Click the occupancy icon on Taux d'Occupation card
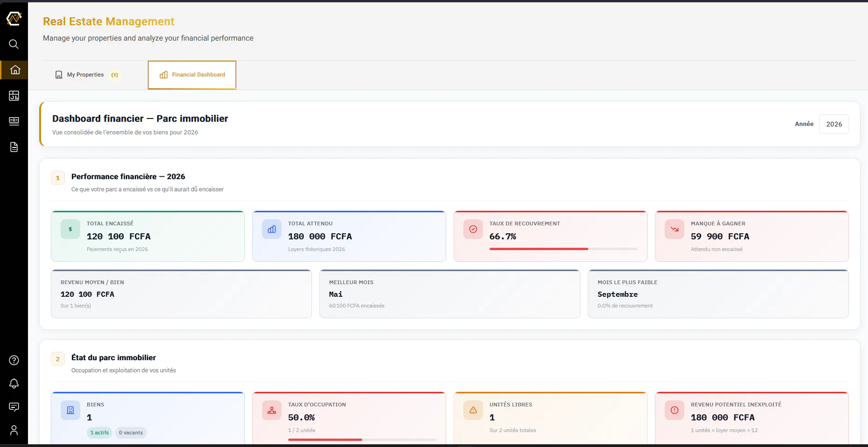Image resolution: width=868 pixels, height=447 pixels. coord(272,410)
